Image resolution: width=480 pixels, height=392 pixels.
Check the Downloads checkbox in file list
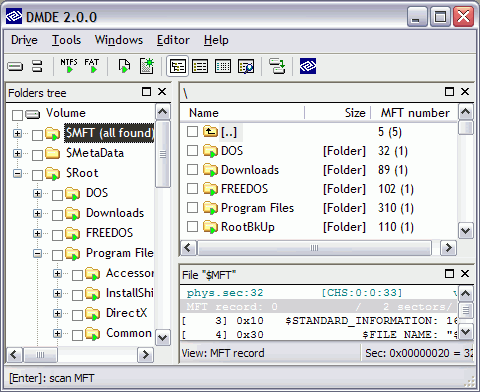(192, 170)
